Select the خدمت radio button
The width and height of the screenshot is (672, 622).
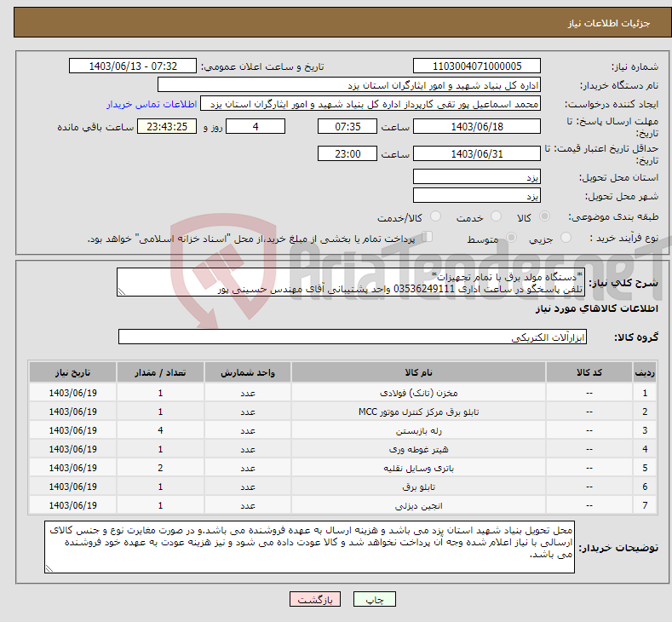[496, 216]
